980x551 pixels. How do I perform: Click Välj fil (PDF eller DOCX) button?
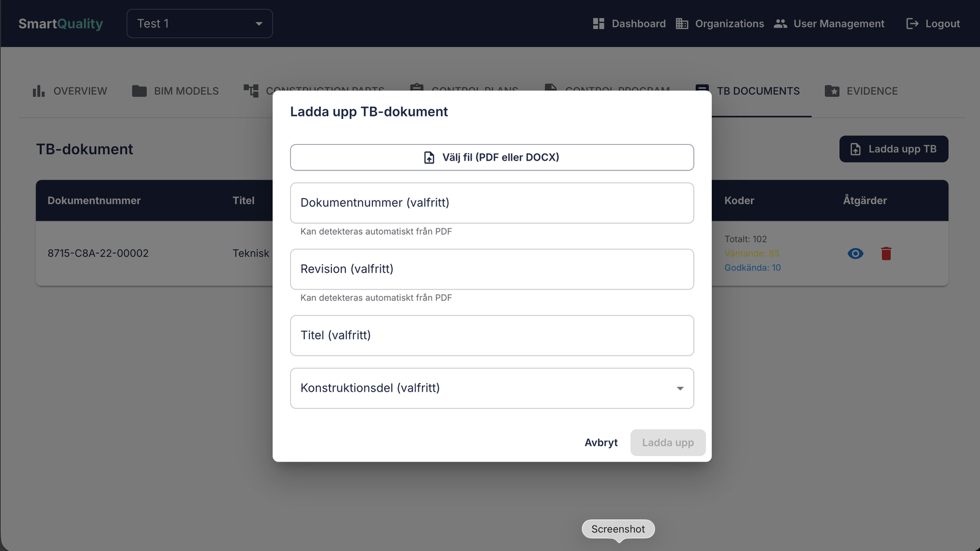click(x=492, y=158)
